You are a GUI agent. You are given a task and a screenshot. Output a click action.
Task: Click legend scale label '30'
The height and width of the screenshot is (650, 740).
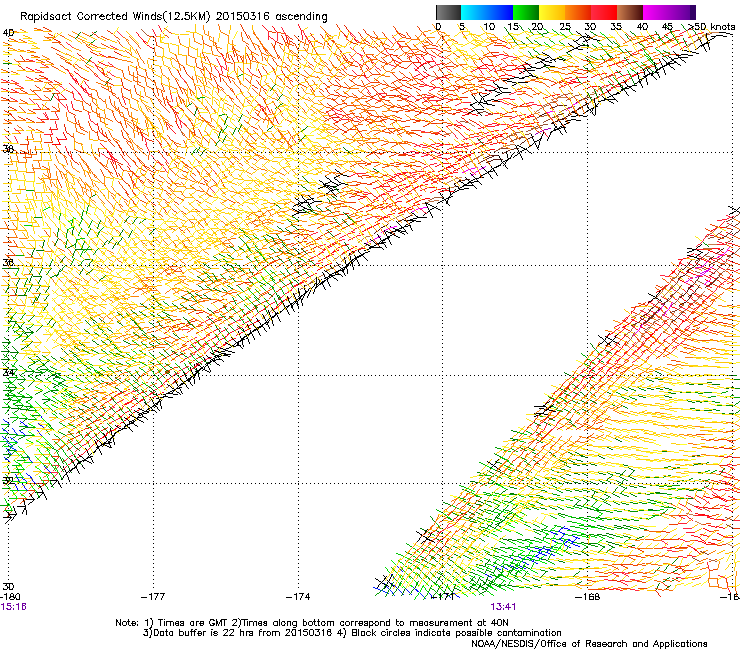(590, 27)
